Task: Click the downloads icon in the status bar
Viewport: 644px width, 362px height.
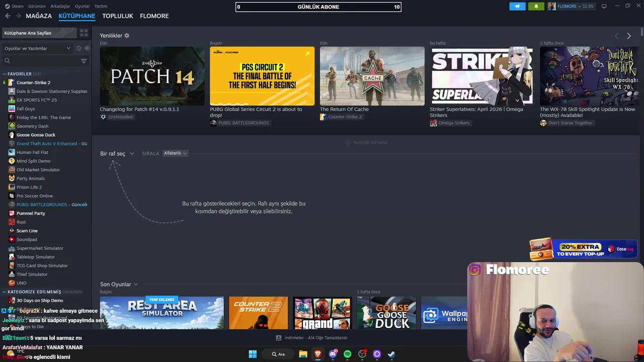Action: [x=279, y=338]
